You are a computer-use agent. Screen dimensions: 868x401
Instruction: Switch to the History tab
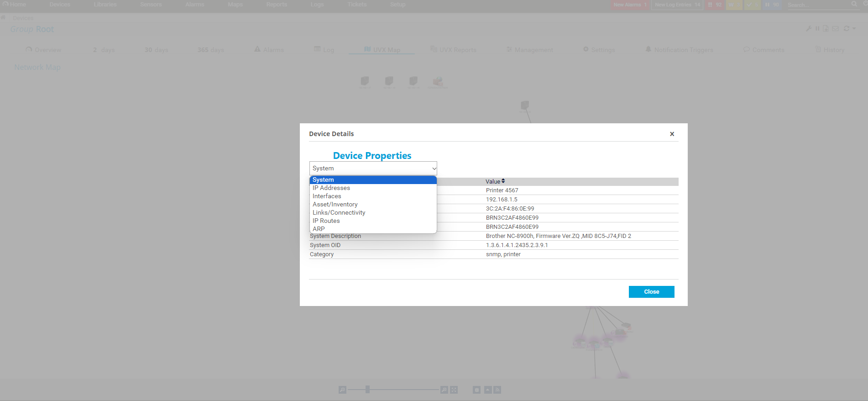(x=830, y=50)
